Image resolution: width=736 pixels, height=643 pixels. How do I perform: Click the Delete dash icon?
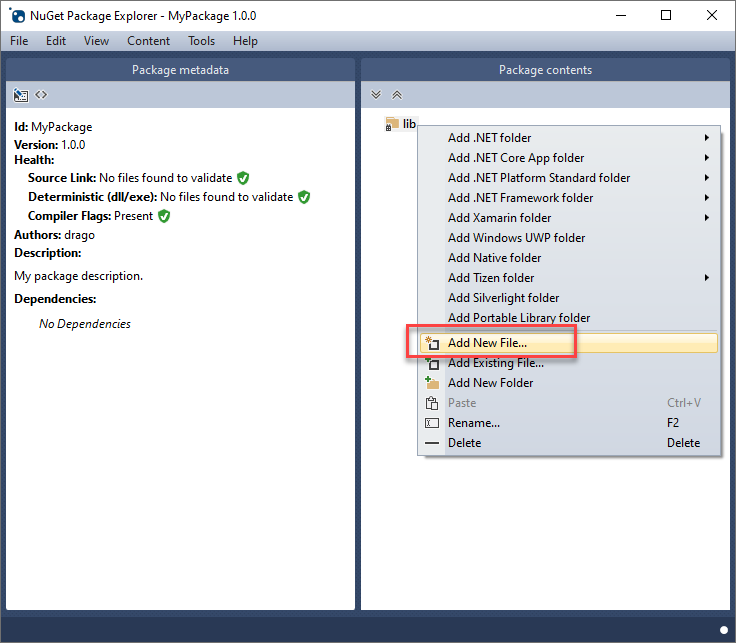(432, 443)
